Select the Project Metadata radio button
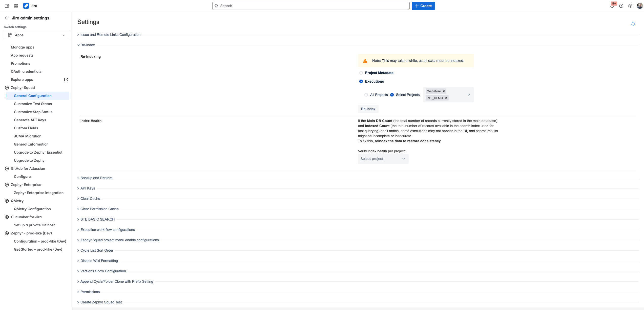Viewport: 644px width, 310px height. [x=361, y=73]
